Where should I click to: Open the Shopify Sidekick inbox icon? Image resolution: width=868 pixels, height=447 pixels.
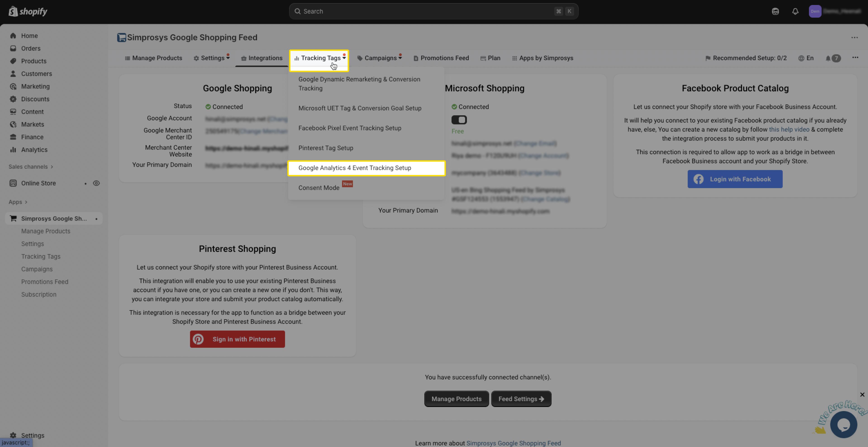[775, 12]
